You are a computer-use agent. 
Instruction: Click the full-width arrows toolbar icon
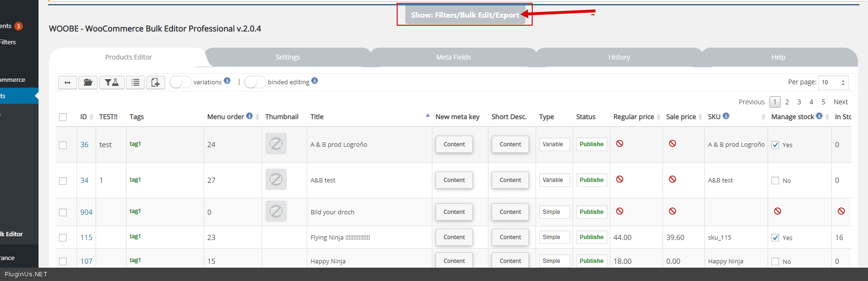tap(68, 82)
